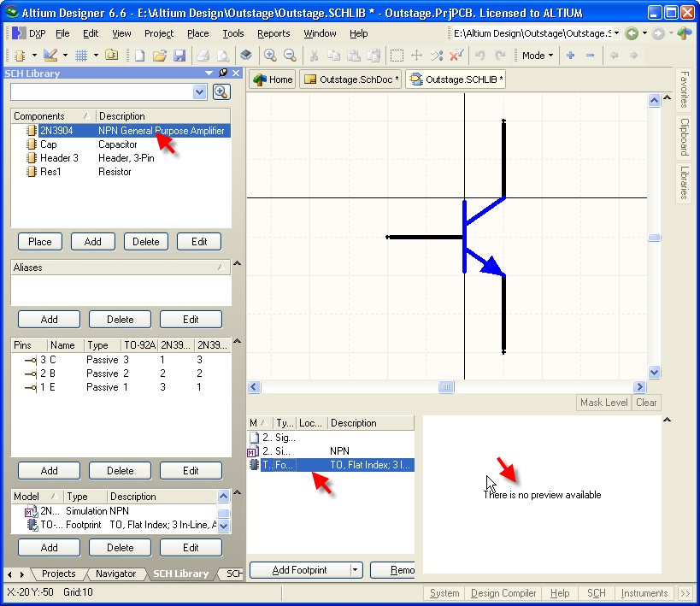Click the Zoom In magnifier toolbar icon
700x606 pixels.
[x=270, y=56]
